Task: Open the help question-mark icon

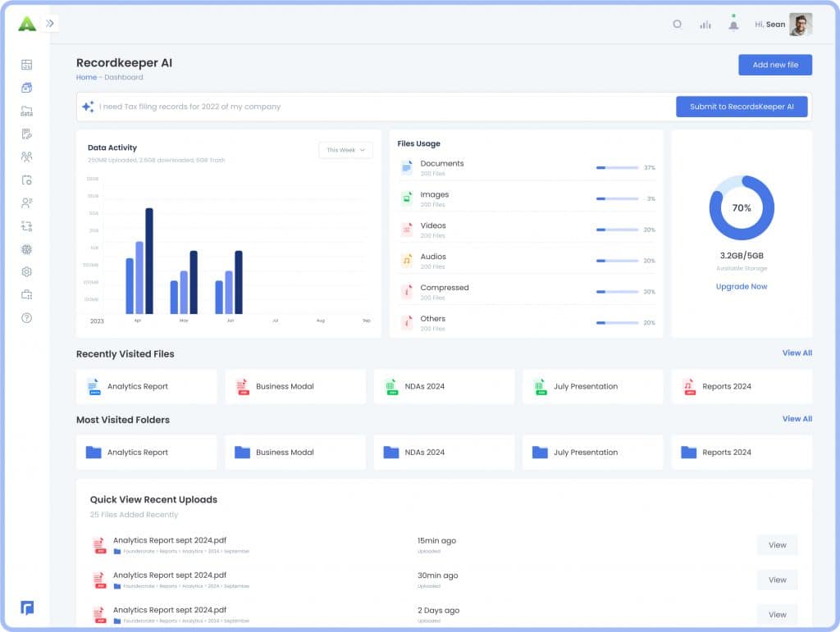Action: [25, 317]
